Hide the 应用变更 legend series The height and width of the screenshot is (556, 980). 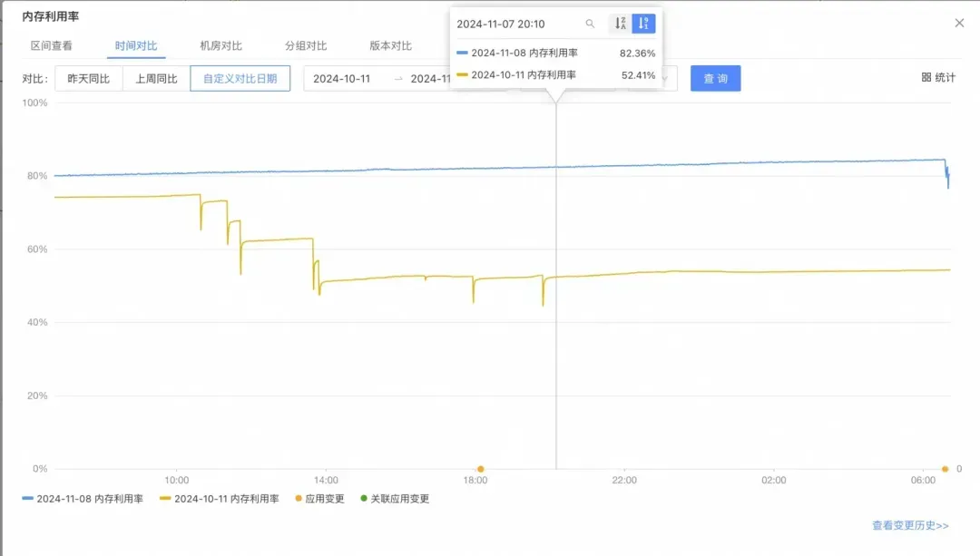pyautogui.click(x=318, y=499)
